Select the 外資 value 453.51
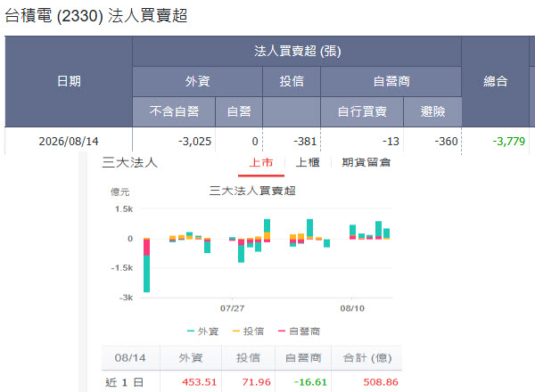 click(x=199, y=382)
